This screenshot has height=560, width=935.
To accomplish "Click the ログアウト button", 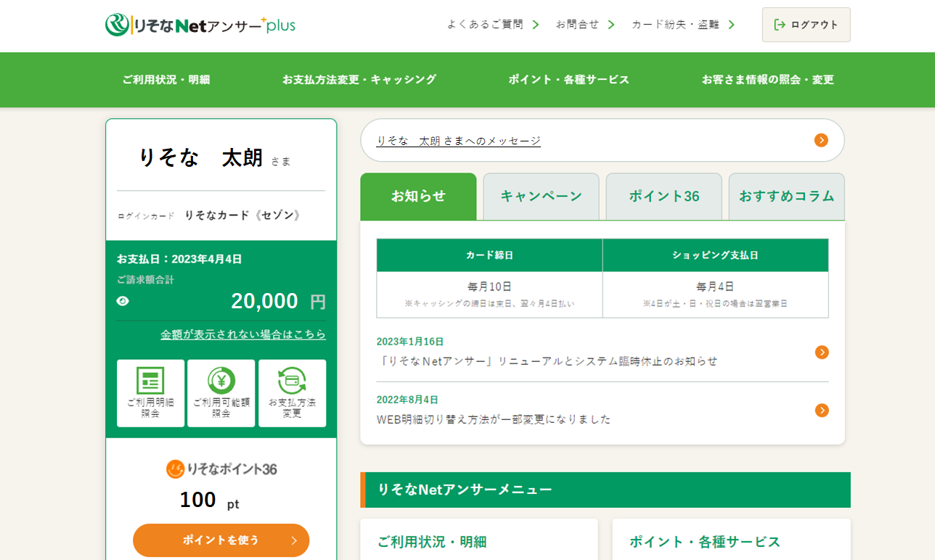I will click(x=806, y=25).
